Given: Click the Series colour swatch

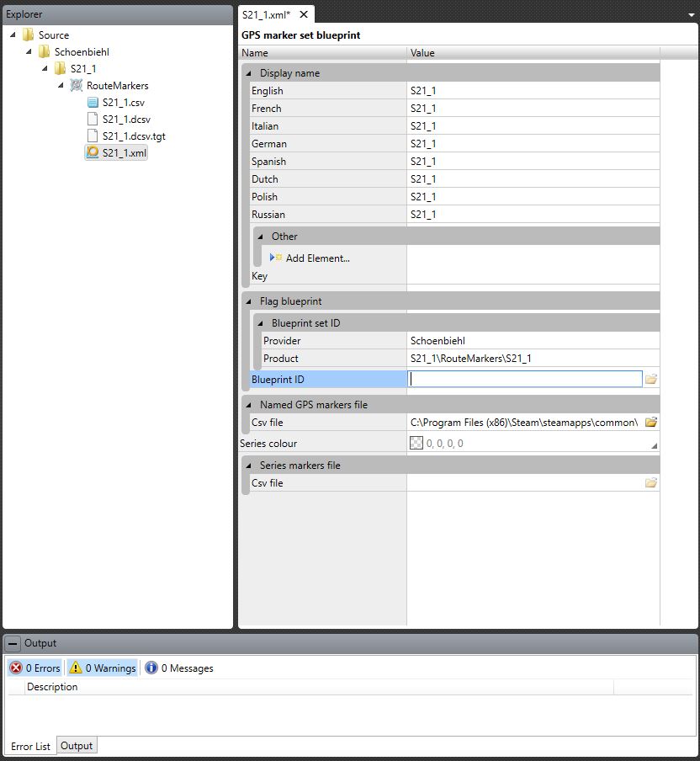Looking at the screenshot, I should coord(416,443).
